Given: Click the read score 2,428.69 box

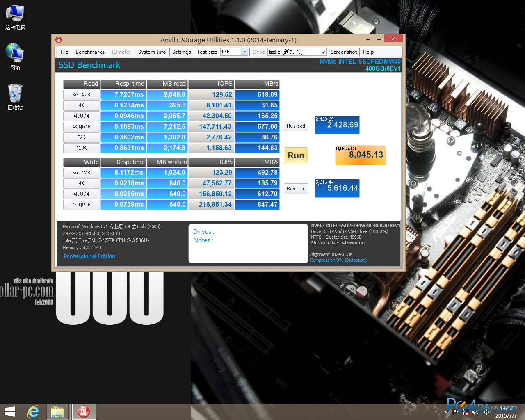Looking at the screenshot, I should [x=337, y=125].
